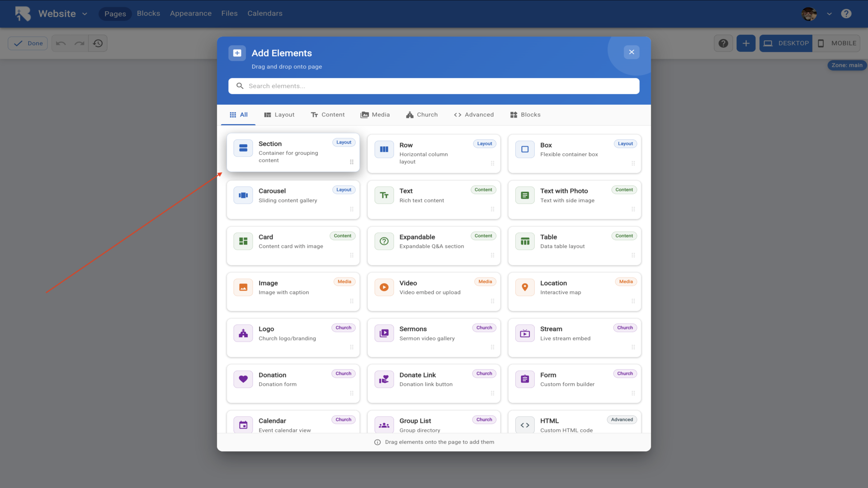Click the Done button
This screenshot has height=488, width=868.
[x=28, y=43]
